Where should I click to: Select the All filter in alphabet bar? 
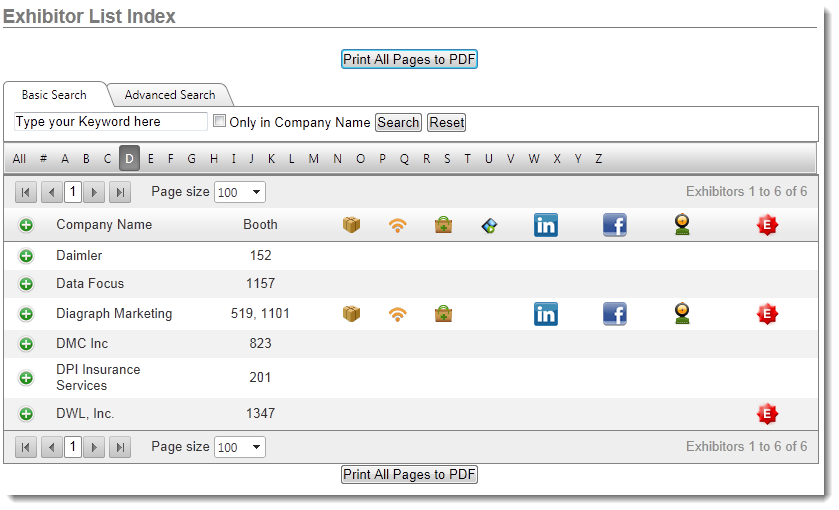pos(19,159)
